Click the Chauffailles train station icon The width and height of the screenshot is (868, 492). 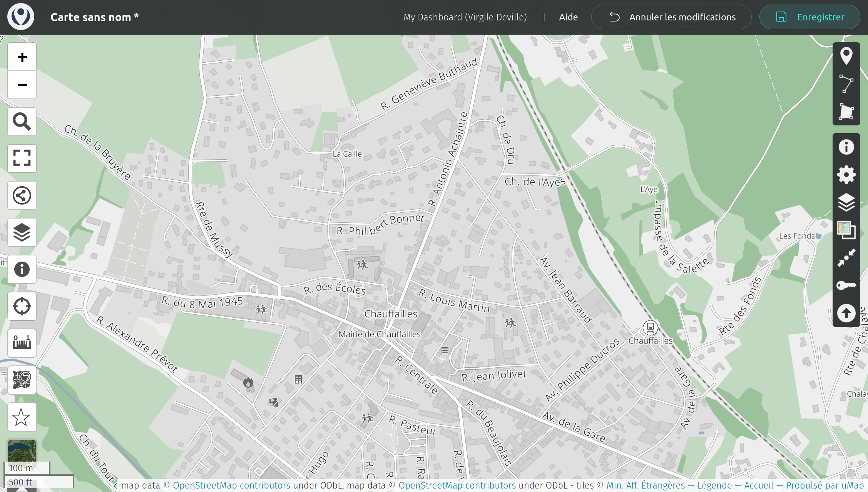(x=650, y=328)
